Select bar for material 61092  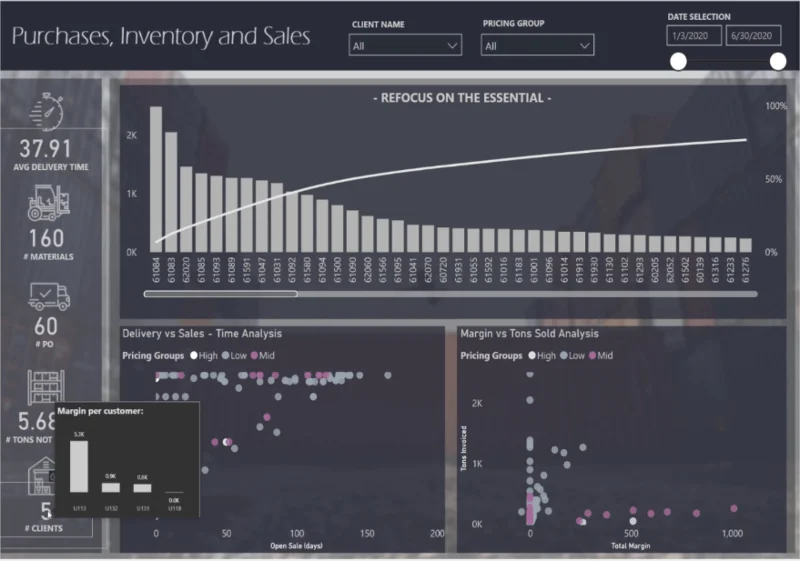tap(292, 222)
